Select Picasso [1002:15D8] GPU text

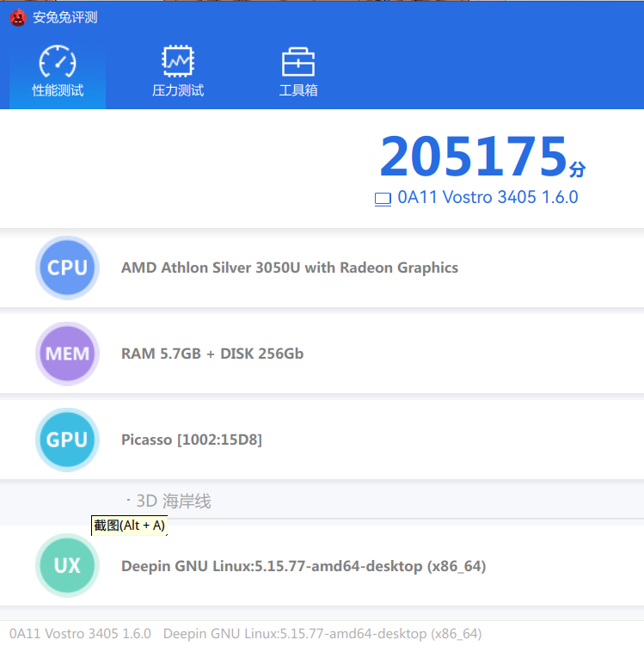click(x=192, y=440)
